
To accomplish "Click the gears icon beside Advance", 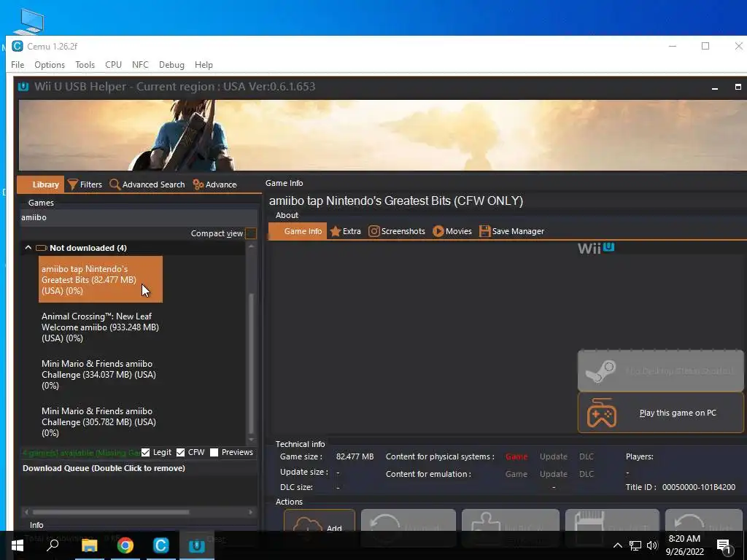I will pyautogui.click(x=198, y=184).
